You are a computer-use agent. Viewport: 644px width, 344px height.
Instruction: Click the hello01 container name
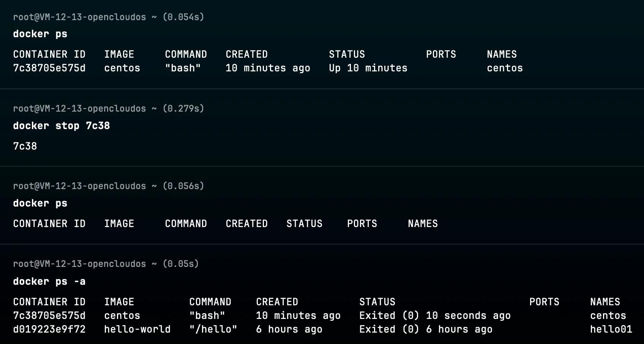pyautogui.click(x=611, y=329)
